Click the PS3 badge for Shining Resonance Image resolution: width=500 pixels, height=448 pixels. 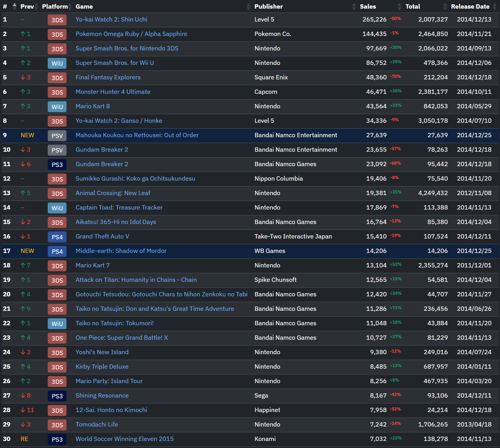(57, 396)
